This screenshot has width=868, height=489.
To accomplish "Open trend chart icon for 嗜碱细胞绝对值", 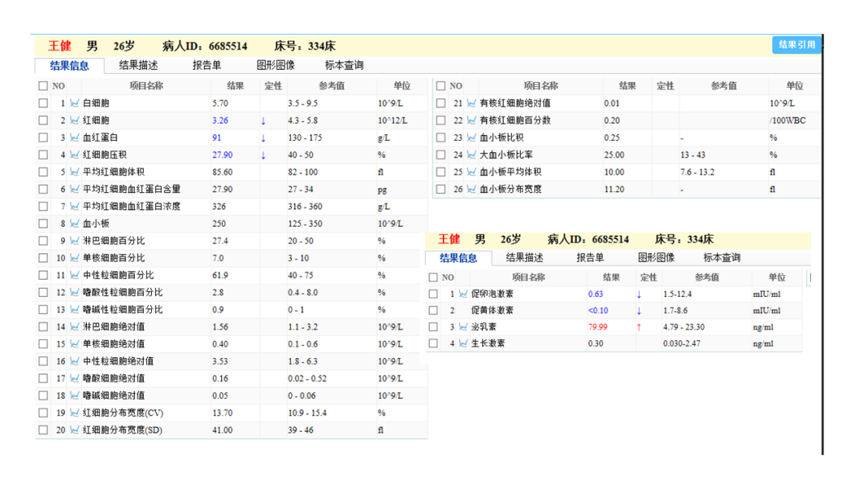I will (74, 396).
